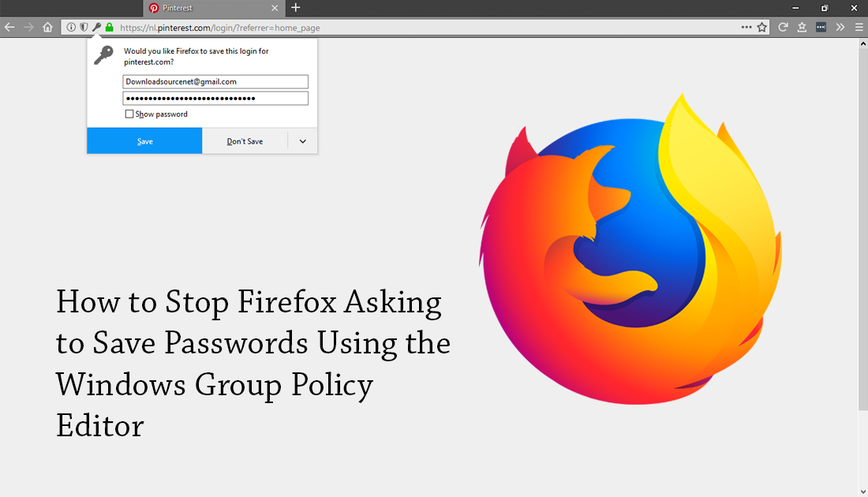Bookmark this page with the star icon
The height and width of the screenshot is (497, 868).
pos(762,27)
